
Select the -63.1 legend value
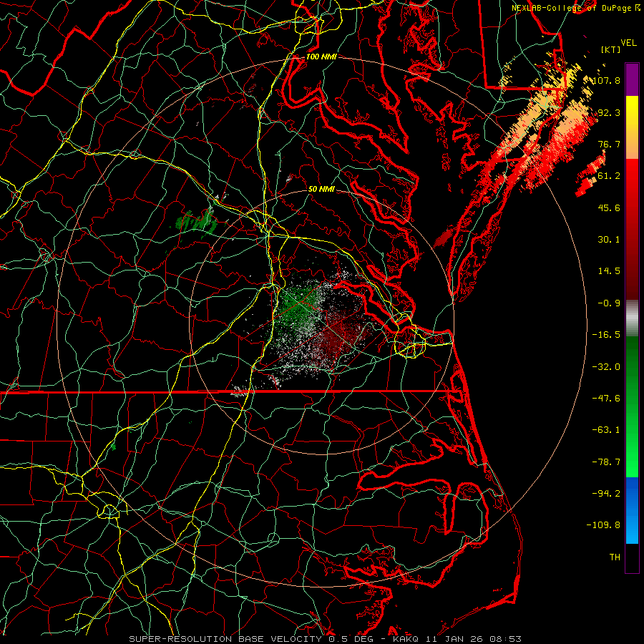point(606,430)
